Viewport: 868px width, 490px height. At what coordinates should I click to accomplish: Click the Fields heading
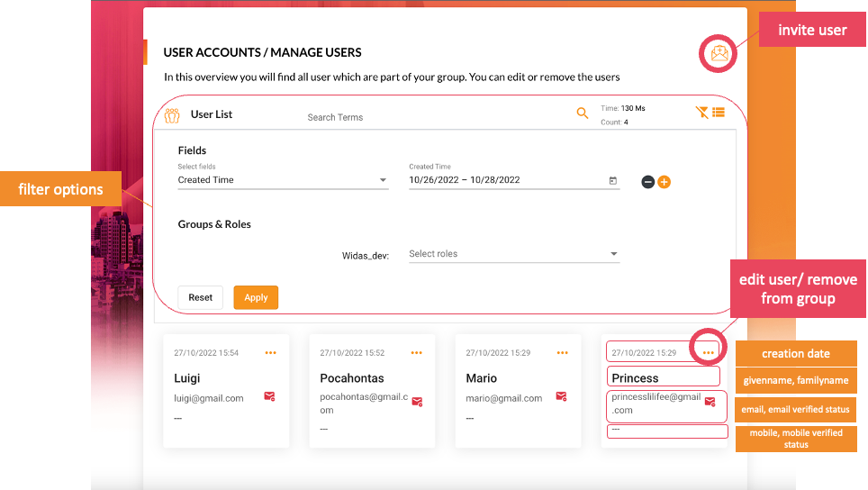tap(192, 150)
